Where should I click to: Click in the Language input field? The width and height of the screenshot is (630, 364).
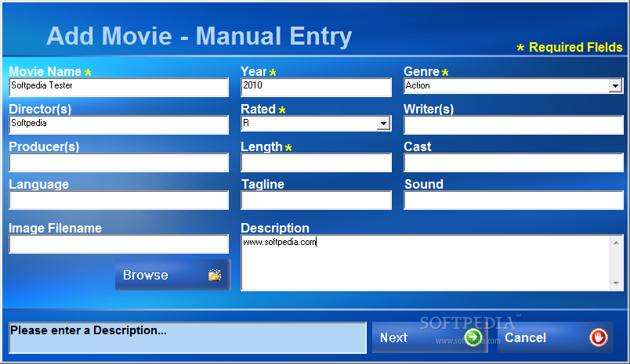point(118,200)
